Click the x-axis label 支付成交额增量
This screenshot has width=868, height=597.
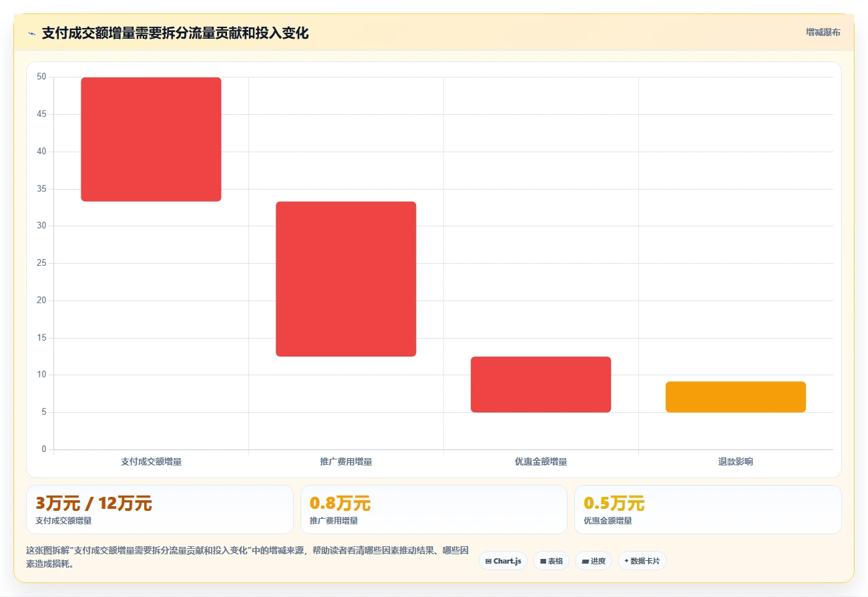tap(151, 461)
